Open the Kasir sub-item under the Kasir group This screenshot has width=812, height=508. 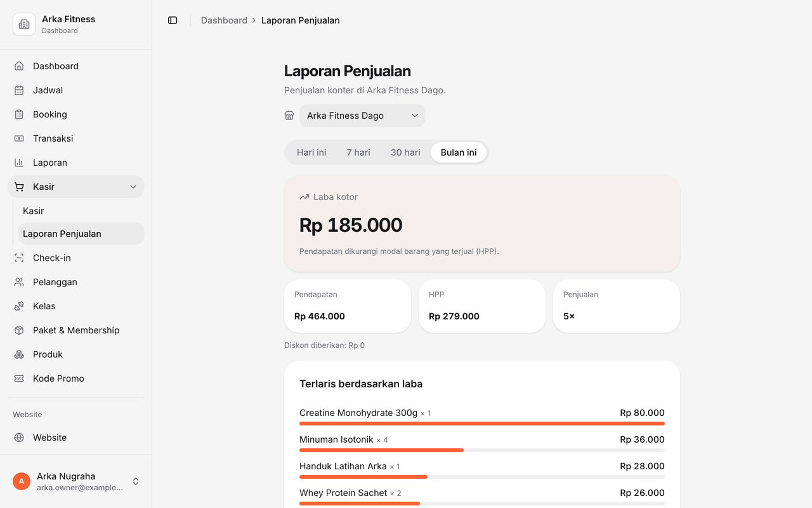(81, 211)
